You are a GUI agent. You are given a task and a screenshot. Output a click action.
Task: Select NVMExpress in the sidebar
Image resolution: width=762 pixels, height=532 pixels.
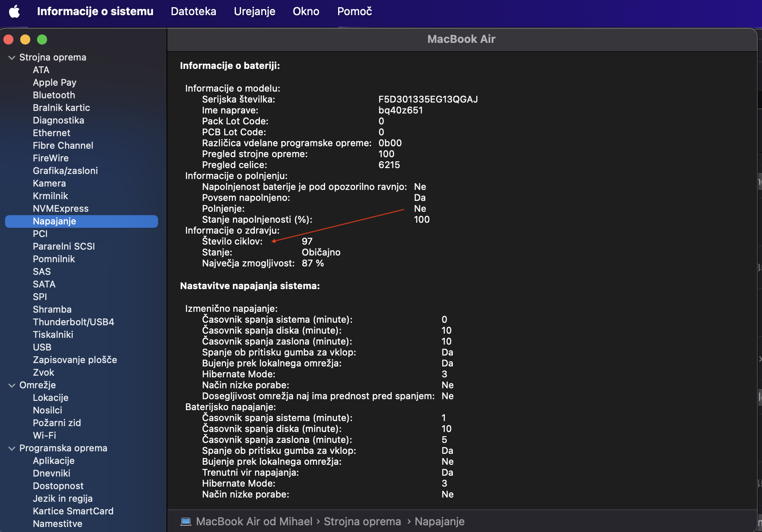(x=61, y=208)
